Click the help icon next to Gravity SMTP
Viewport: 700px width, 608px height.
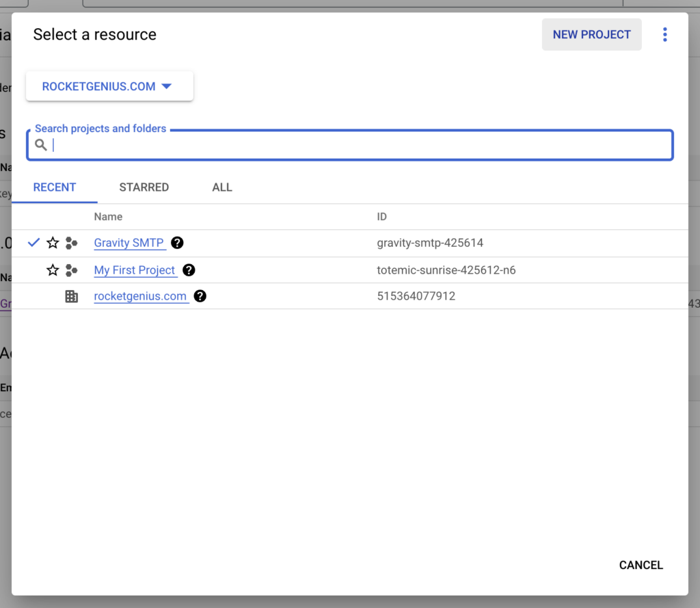(x=177, y=243)
